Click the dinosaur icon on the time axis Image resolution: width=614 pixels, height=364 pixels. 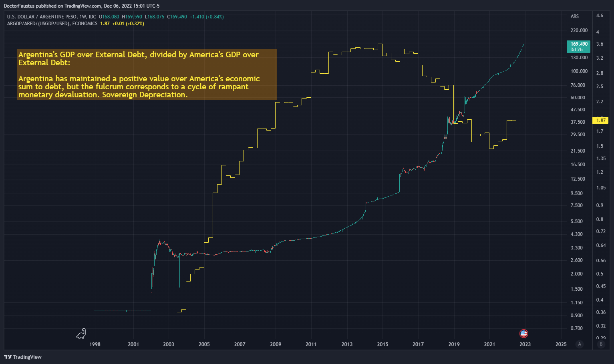(81, 333)
